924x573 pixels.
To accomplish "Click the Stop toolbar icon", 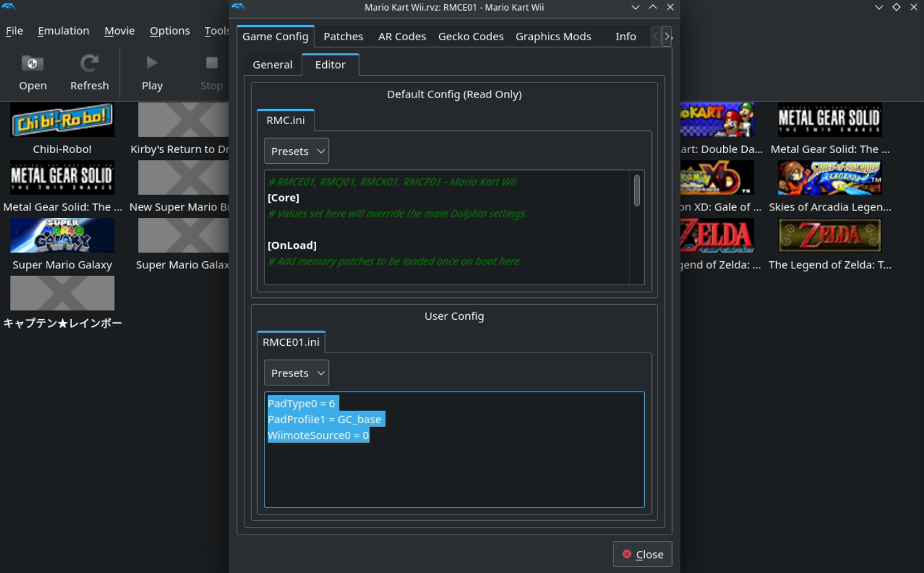I will pyautogui.click(x=212, y=72).
